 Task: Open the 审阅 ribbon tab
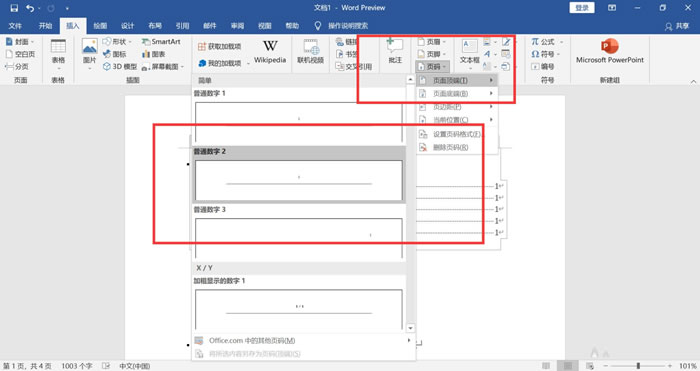click(x=237, y=26)
